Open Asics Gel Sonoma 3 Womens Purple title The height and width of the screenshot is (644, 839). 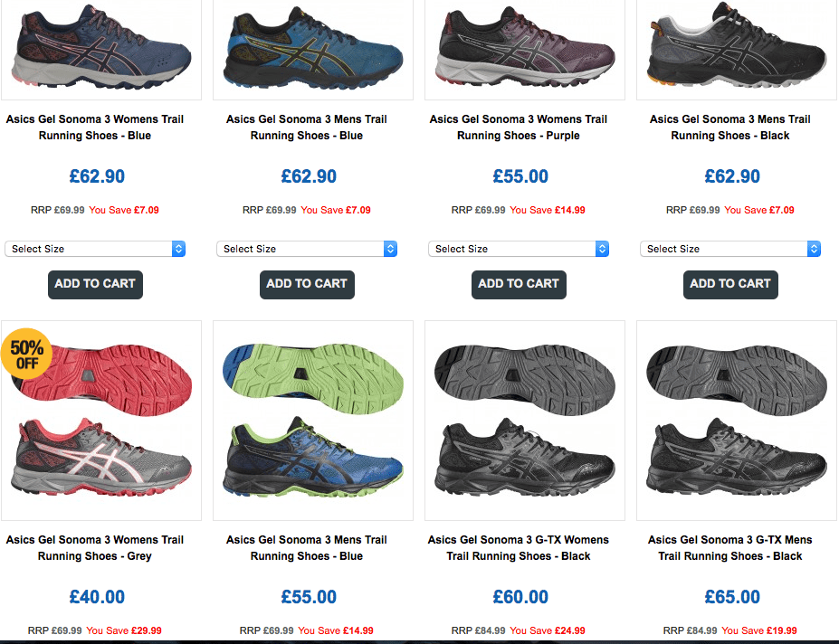pos(519,128)
